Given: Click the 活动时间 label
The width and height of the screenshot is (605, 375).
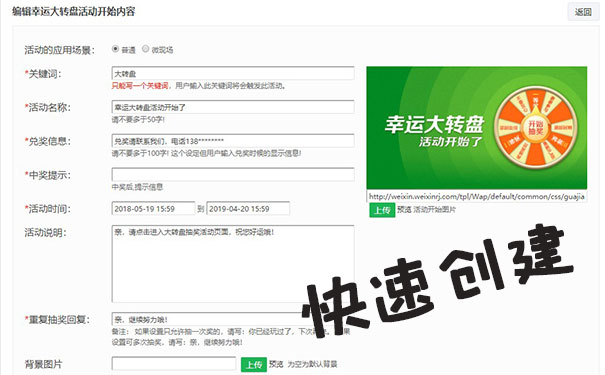Looking at the screenshot, I should (x=48, y=209).
